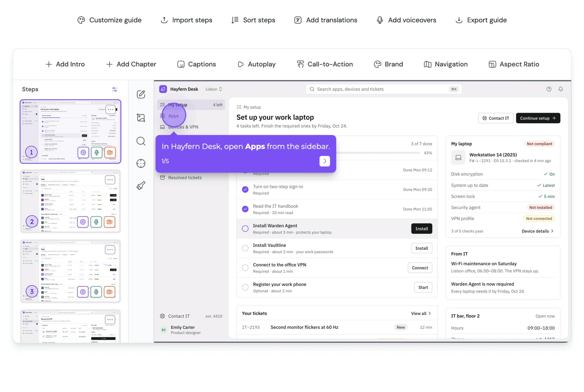
Task: Click the step 3 clock timing icon
Action: (83, 292)
